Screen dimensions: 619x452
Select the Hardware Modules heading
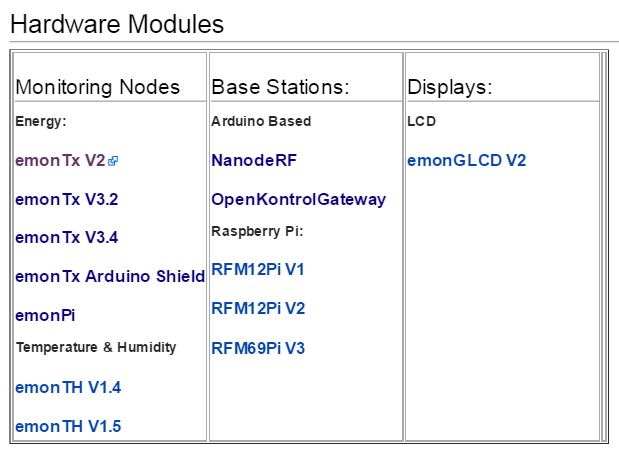pos(117,24)
